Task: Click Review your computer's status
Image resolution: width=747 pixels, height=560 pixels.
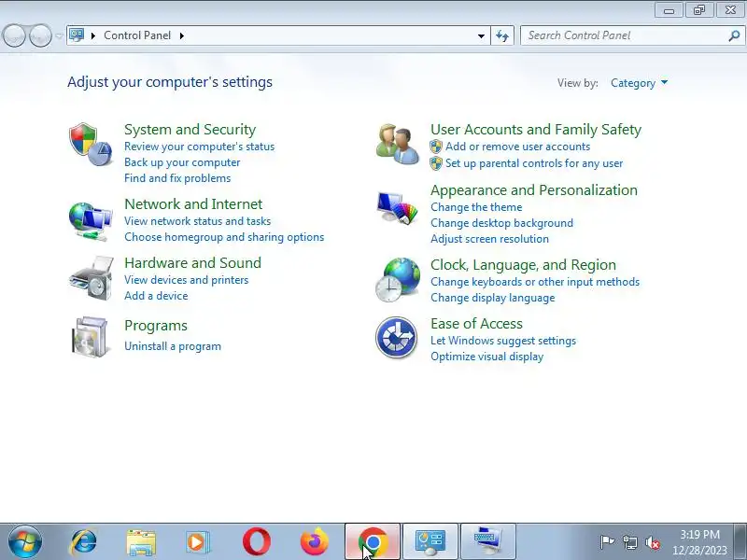Action: (199, 147)
